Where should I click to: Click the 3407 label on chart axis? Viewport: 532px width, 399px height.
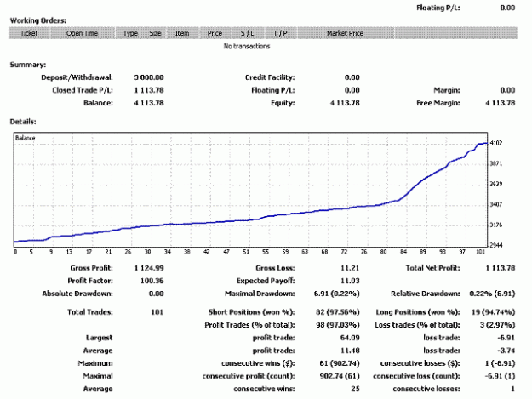(496, 204)
